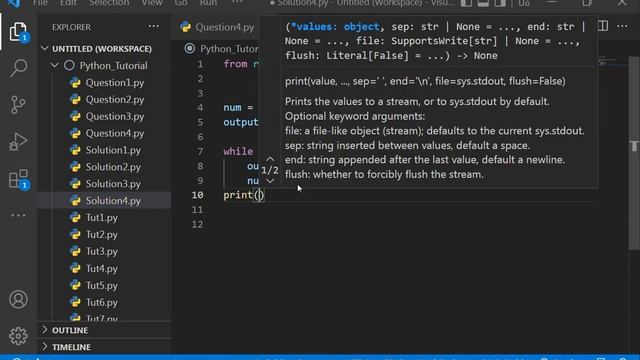Click the Python file icon beside Tut1.py
640x360 pixels.
tap(75, 218)
